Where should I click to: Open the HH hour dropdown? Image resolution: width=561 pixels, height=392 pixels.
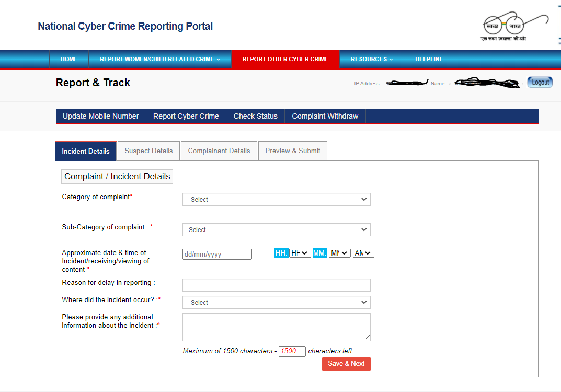[300, 253]
